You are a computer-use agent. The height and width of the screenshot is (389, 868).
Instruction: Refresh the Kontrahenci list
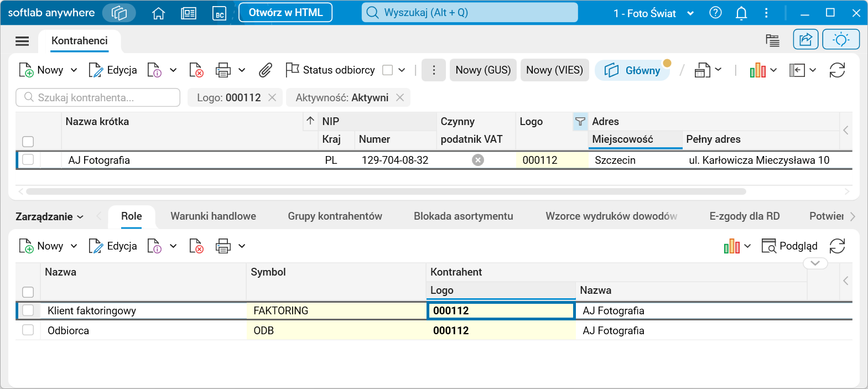[x=837, y=70]
